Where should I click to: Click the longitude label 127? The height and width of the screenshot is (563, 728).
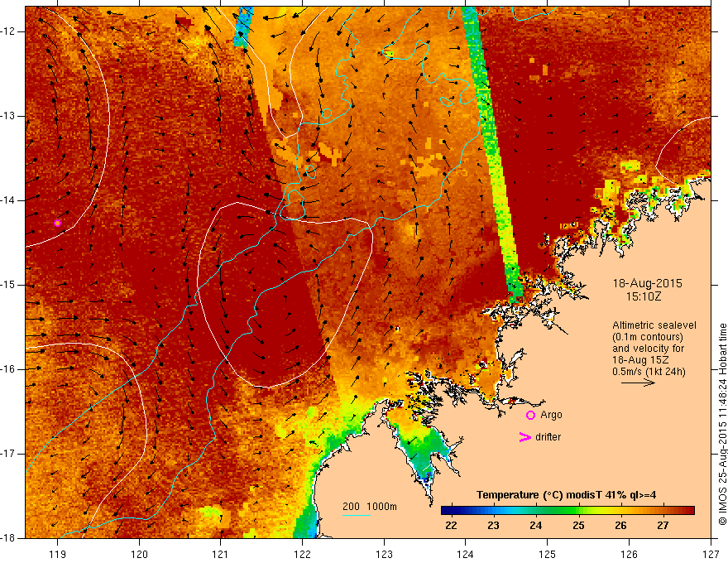click(x=711, y=554)
